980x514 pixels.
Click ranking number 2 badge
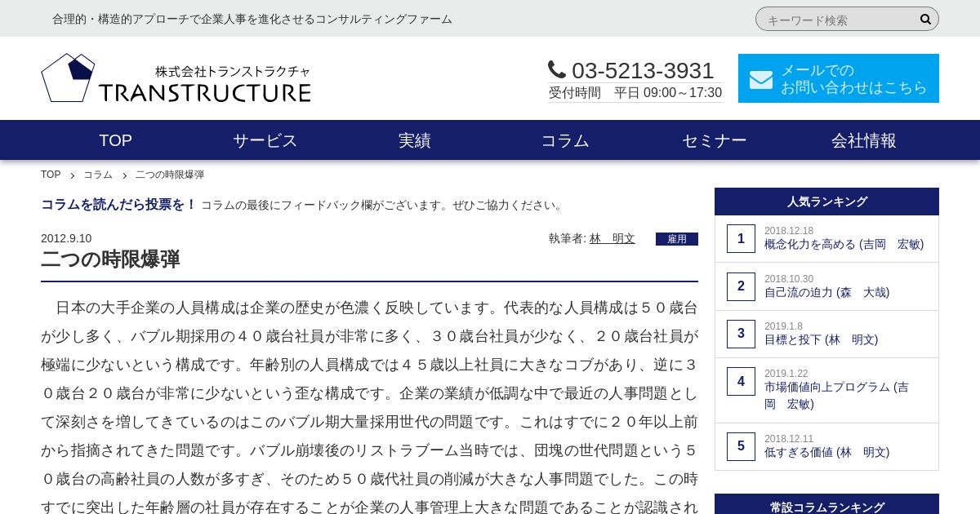coord(741,286)
